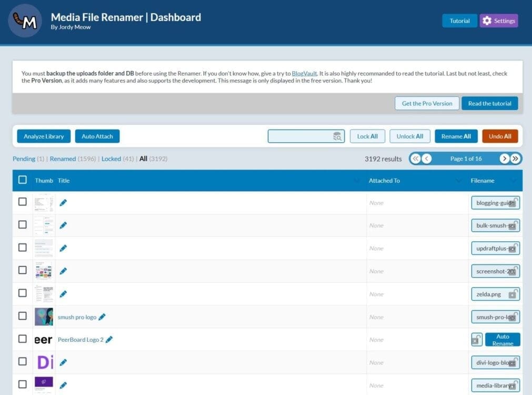Open the smush pro logo thumbnail
Viewport: 532px width, 395px height.
44,317
